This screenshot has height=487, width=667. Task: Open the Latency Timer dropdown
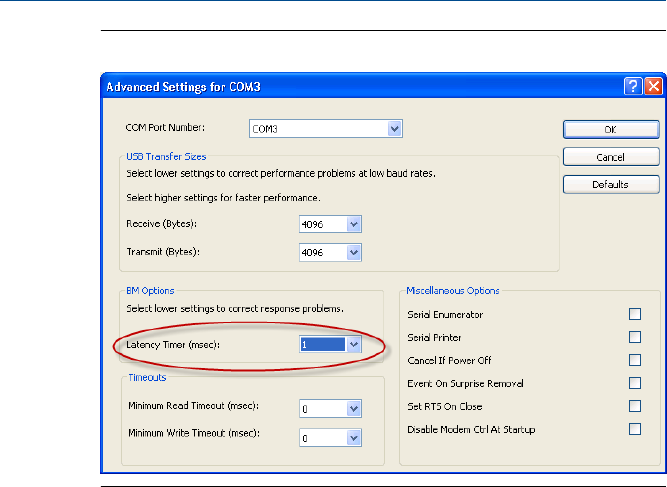coord(352,345)
